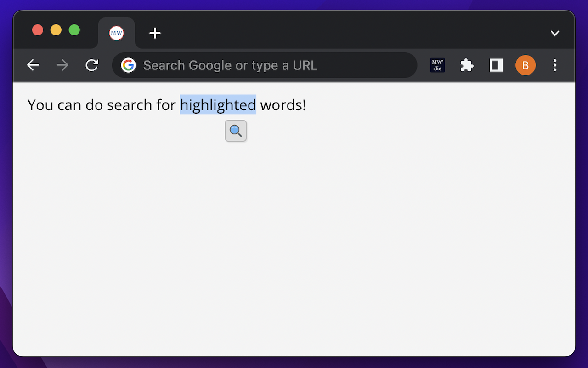Click the magnifier search popup icon
This screenshot has width=588, height=368.
click(236, 131)
